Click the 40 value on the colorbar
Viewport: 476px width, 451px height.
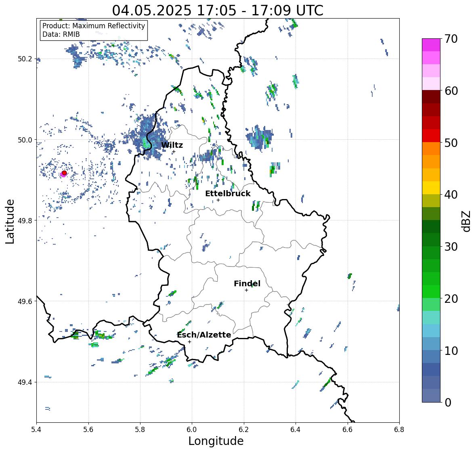click(451, 195)
